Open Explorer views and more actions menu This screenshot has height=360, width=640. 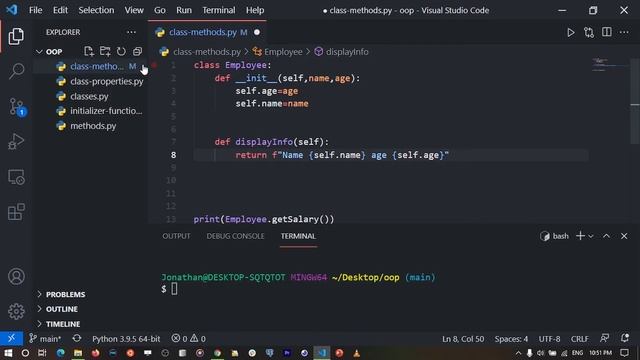coord(131,32)
